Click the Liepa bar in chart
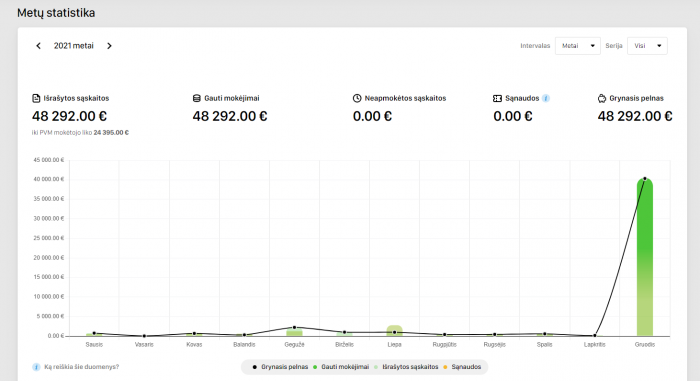Screen dimensions: 700x381 394,331
